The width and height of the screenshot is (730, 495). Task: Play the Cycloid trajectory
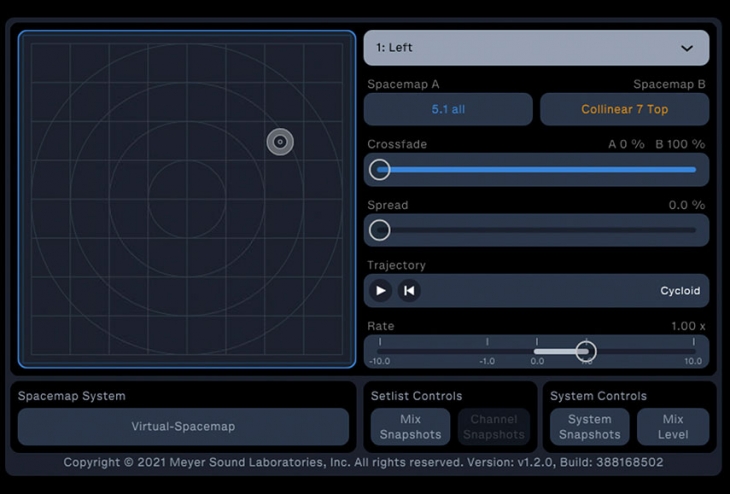(x=380, y=291)
